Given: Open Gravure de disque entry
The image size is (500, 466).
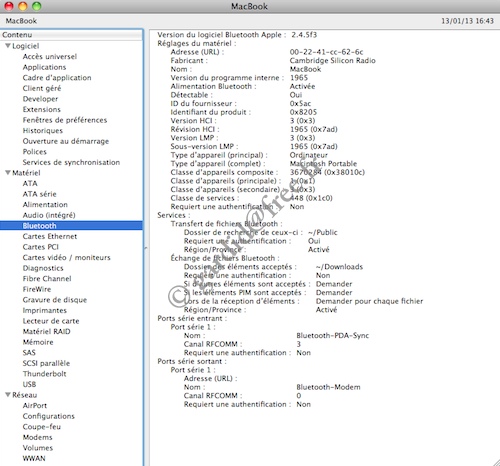Looking at the screenshot, I should point(55,300).
